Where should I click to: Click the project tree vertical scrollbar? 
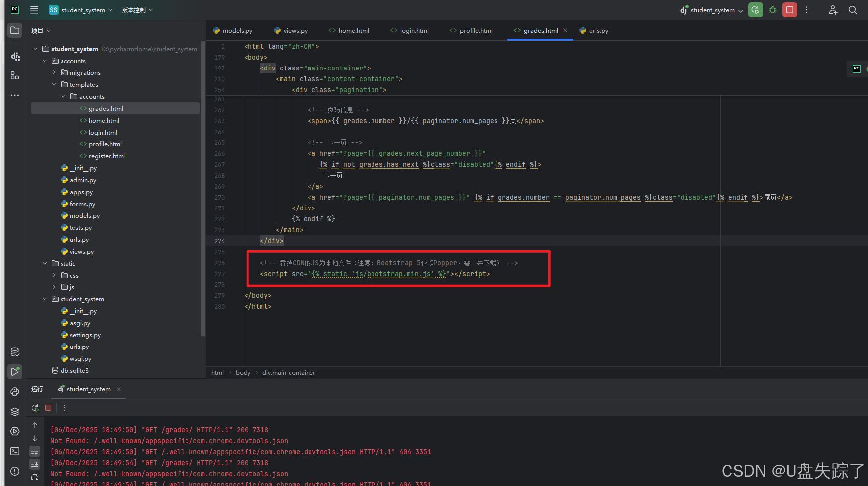203,189
